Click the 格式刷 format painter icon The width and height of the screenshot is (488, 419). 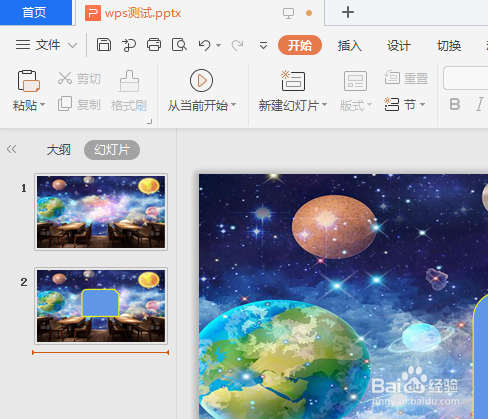129,81
